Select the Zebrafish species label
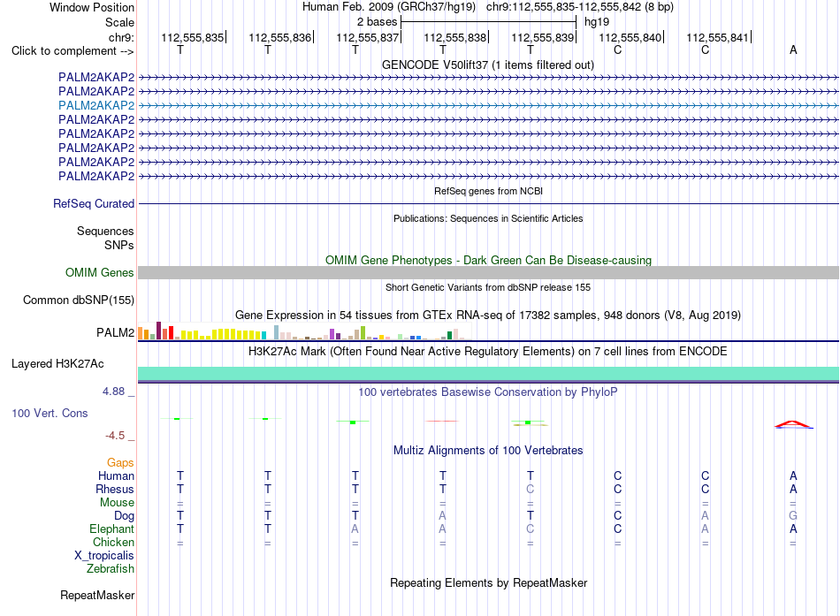The image size is (840, 616). (x=111, y=568)
